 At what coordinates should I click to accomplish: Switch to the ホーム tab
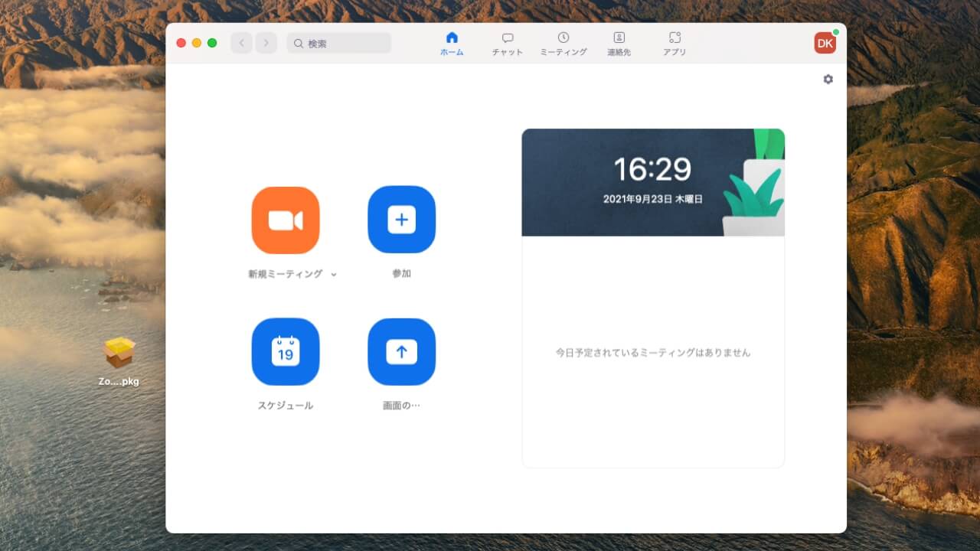(x=452, y=44)
